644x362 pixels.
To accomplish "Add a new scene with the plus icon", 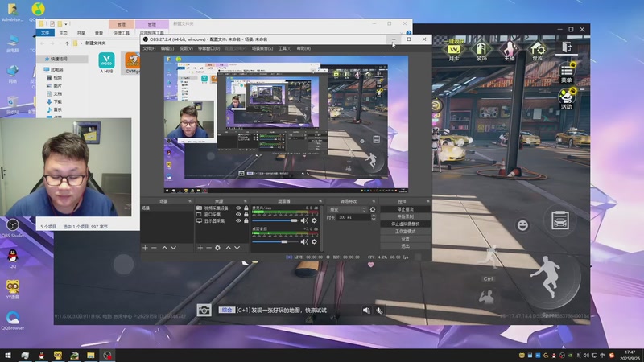I will point(145,248).
